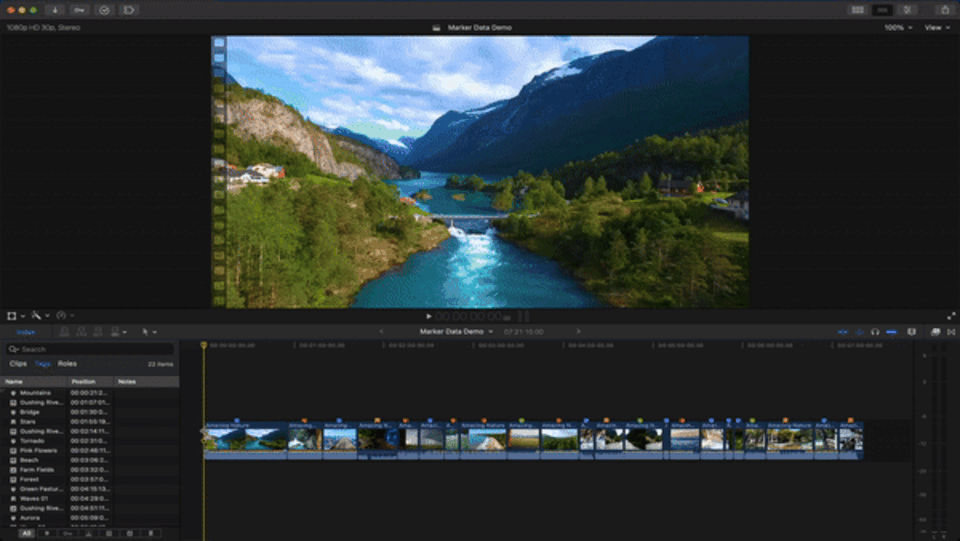Click the main preview image in the viewer
The width and height of the screenshot is (960, 541).
tap(479, 171)
